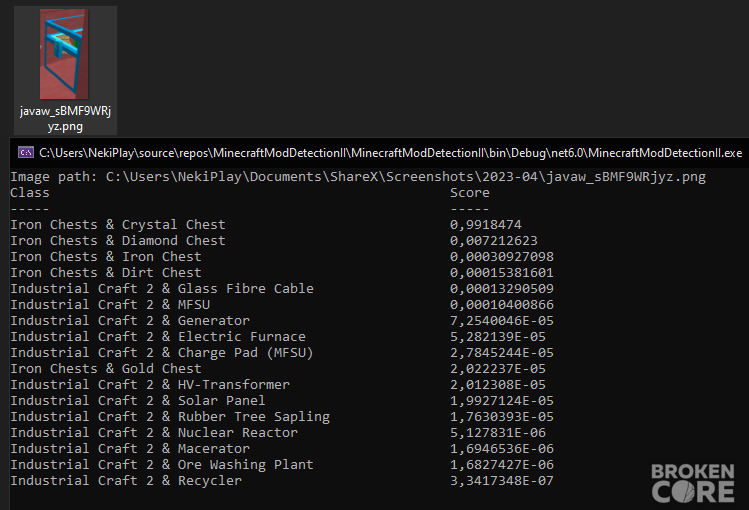
Task: Click the Iron Chests & Crystal Chest row
Action: tap(118, 225)
